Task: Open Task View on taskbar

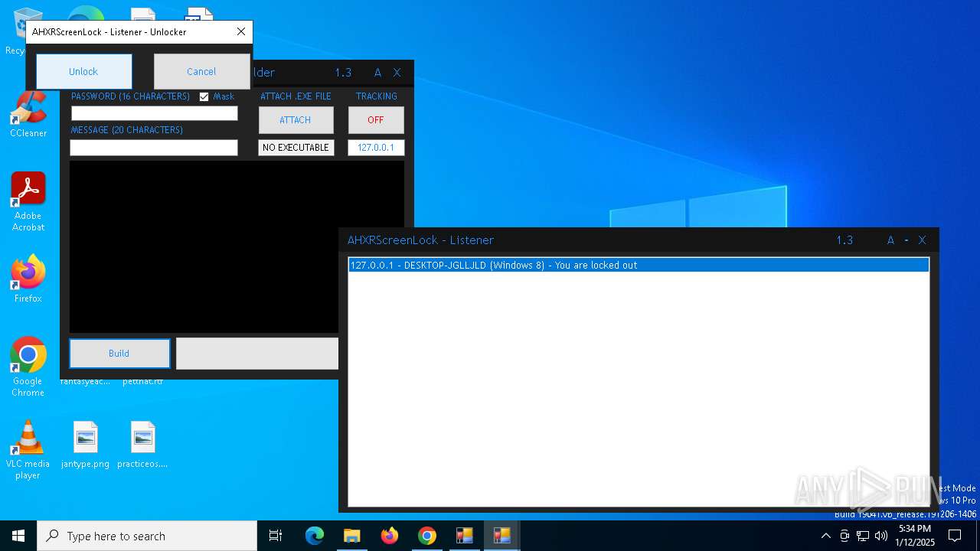Action: point(276,536)
